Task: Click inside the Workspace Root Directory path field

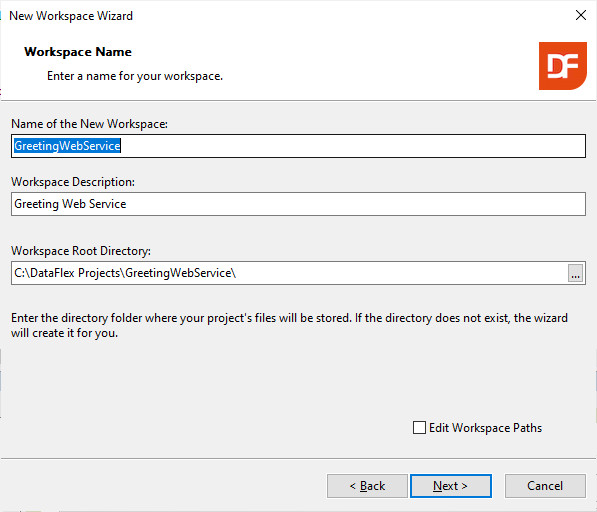Action: pyautogui.click(x=289, y=273)
